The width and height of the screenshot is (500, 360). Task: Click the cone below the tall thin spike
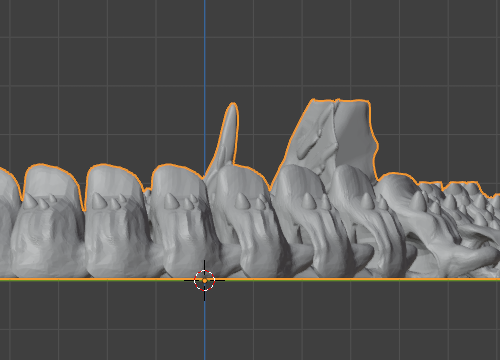[x=242, y=201]
